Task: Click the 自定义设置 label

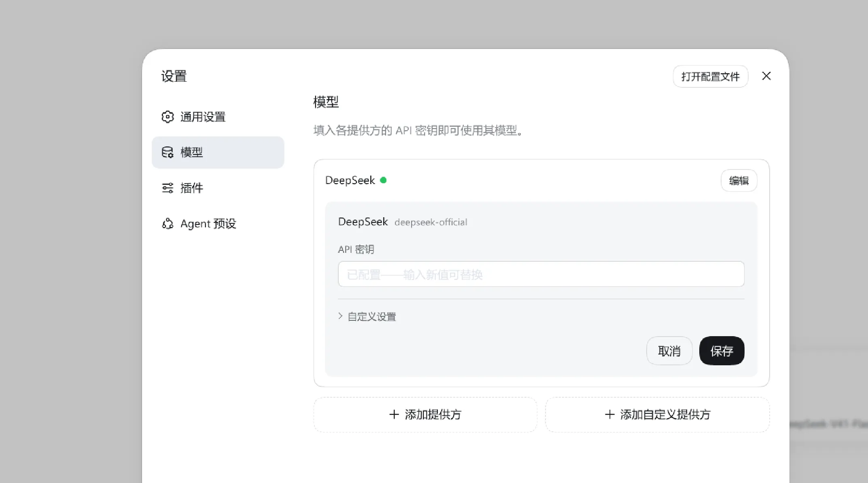Action: click(372, 317)
